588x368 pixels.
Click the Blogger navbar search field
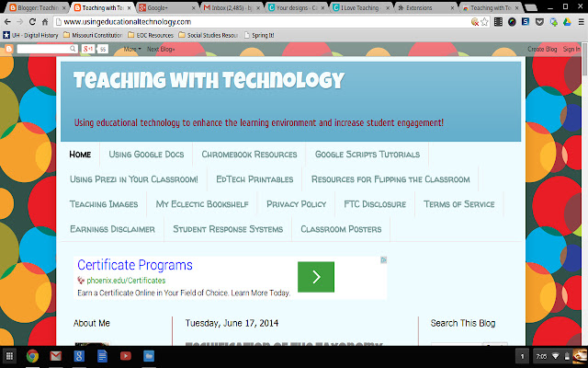[x=47, y=49]
